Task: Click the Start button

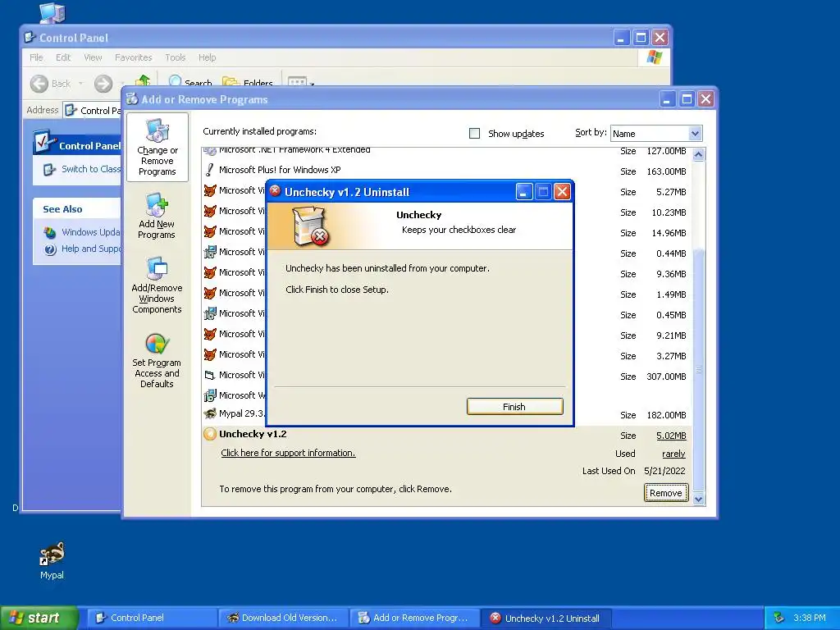Action: coord(39,618)
